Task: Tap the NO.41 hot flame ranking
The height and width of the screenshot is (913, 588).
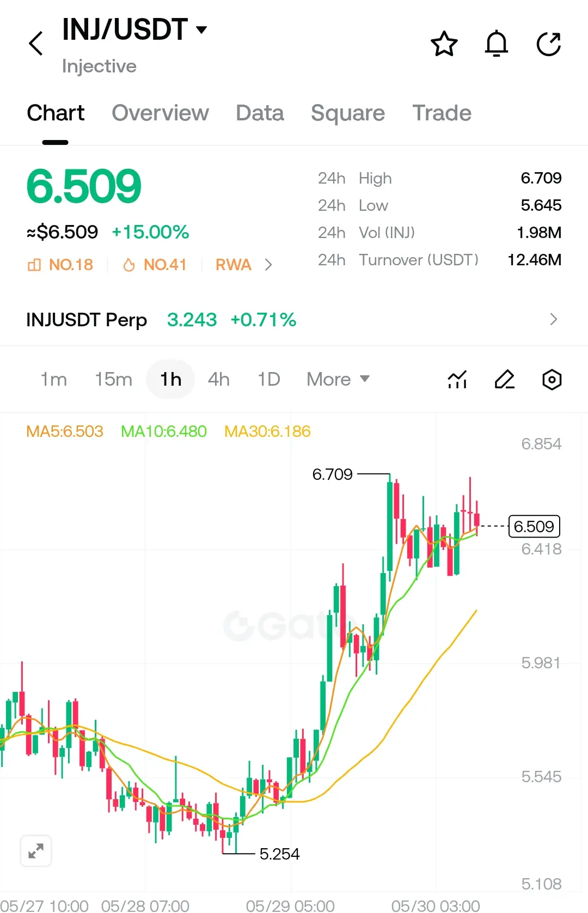Action: tap(155, 265)
